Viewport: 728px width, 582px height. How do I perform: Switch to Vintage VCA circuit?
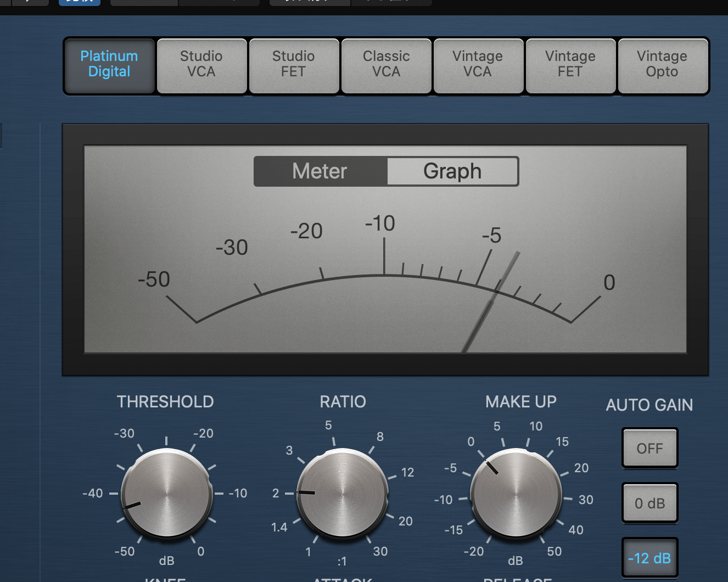click(x=478, y=65)
